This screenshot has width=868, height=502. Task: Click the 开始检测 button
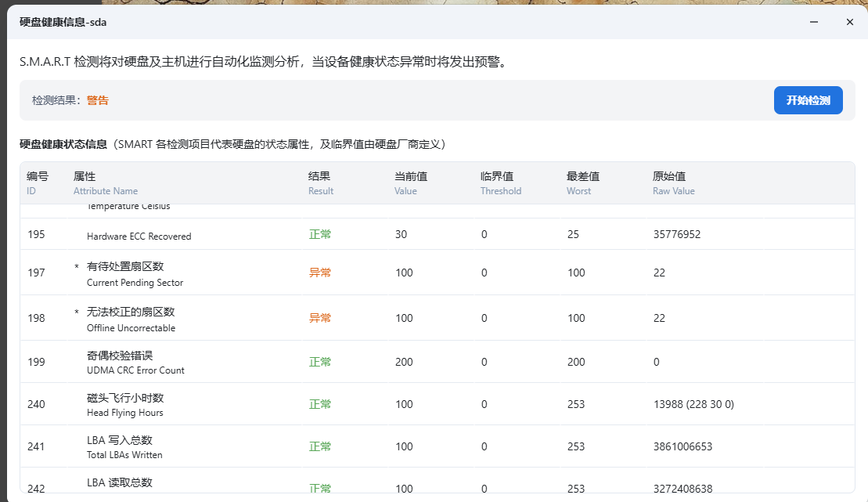pyautogui.click(x=808, y=100)
